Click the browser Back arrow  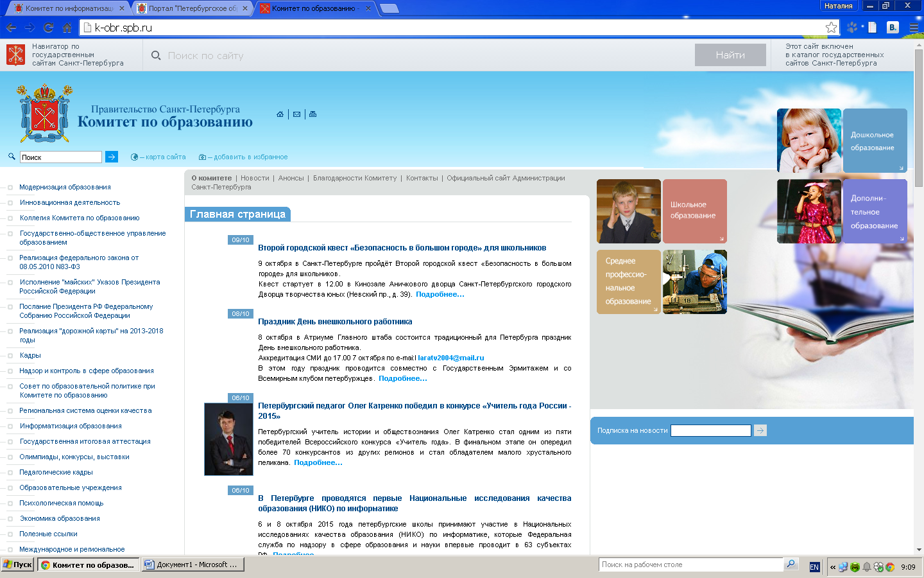(x=11, y=28)
